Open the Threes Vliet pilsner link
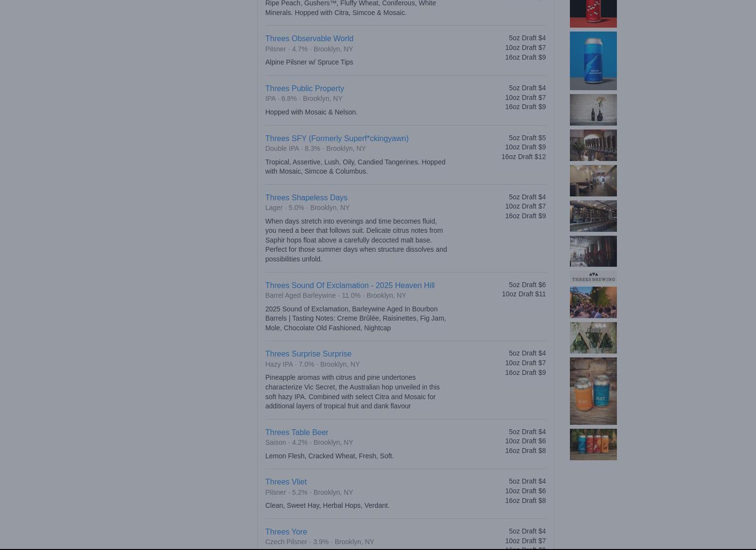Viewport: 756px width, 550px height. click(x=285, y=482)
